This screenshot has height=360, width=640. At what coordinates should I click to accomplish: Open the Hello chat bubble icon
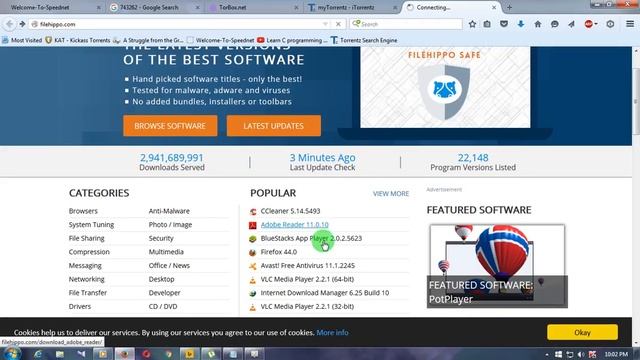pyautogui.click(x=554, y=24)
